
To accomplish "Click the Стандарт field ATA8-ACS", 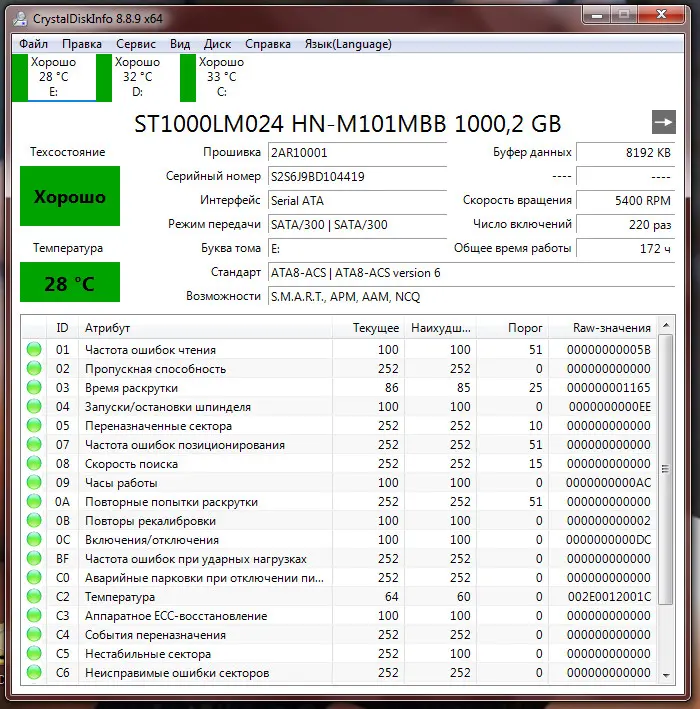I will 471,273.
